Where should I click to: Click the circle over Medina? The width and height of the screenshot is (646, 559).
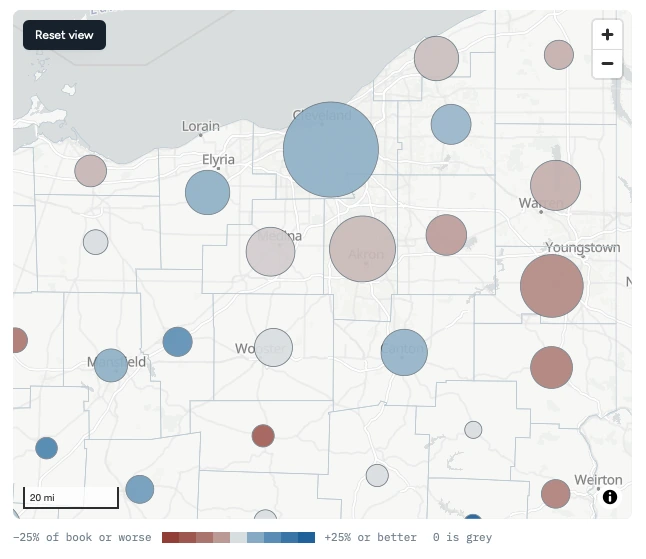pos(270,252)
